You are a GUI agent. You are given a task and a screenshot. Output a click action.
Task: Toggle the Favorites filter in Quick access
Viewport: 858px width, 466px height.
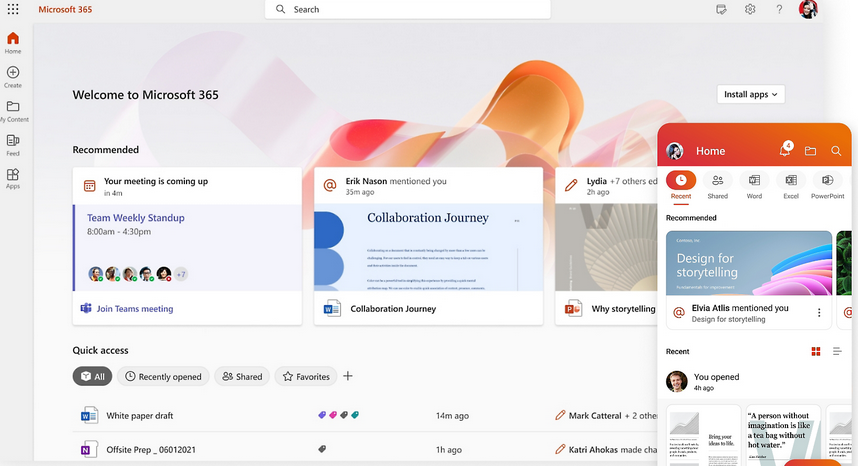click(306, 377)
